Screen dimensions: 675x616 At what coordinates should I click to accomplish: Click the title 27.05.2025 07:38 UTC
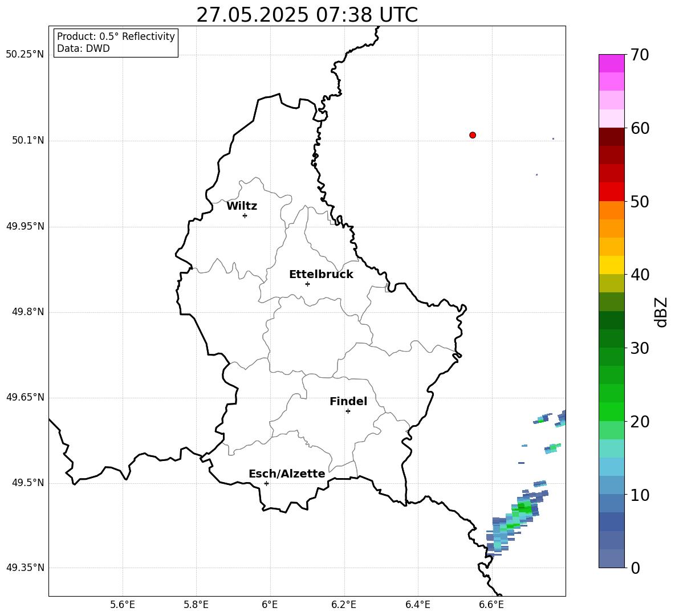307,15
